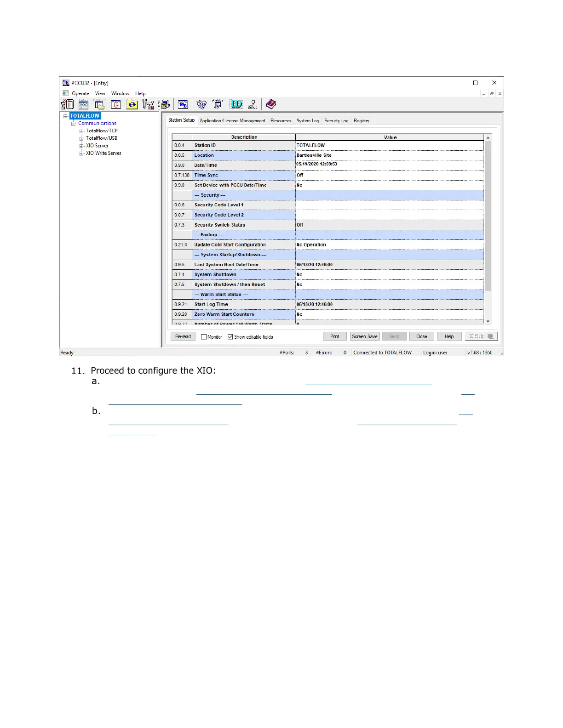Uncheck Show editable fields checkbox
This screenshot has height=728, width=563.
[230, 337]
